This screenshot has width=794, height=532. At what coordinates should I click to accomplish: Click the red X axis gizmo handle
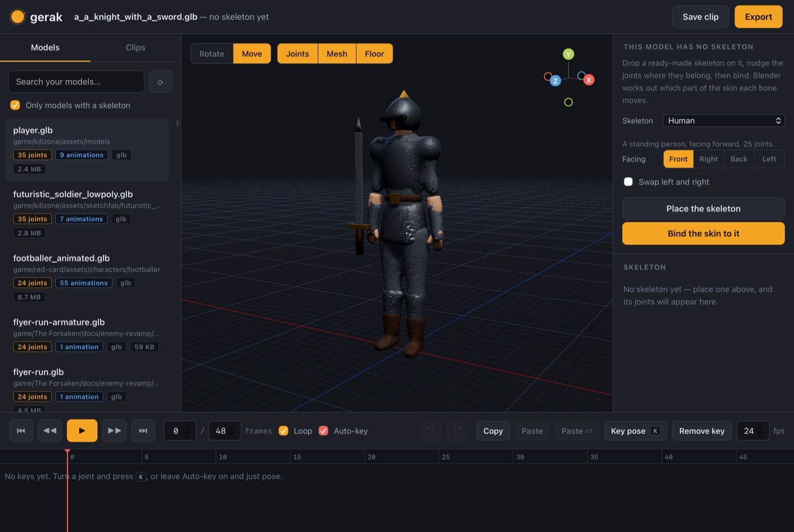pyautogui.click(x=589, y=80)
